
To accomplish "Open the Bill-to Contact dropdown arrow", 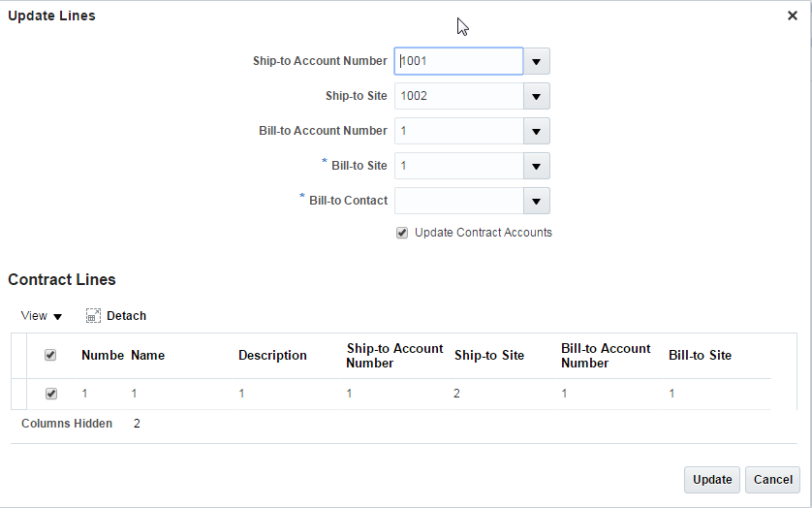I will 537,201.
